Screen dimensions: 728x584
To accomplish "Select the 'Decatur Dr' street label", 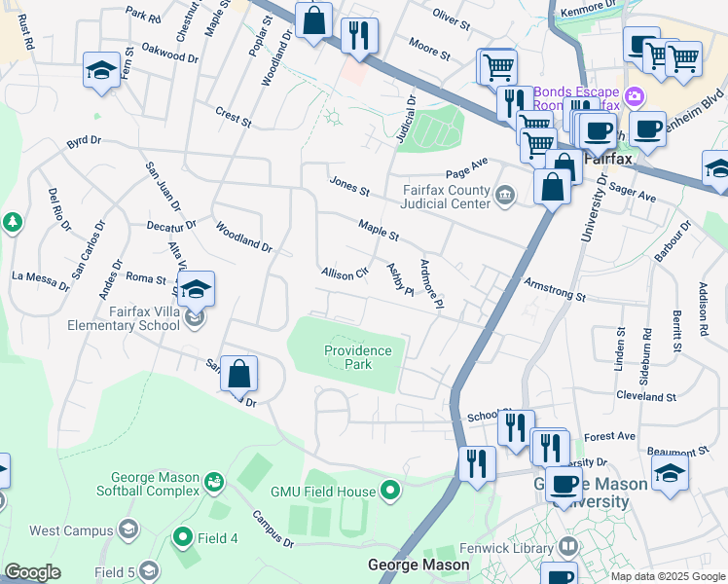I will [171, 226].
